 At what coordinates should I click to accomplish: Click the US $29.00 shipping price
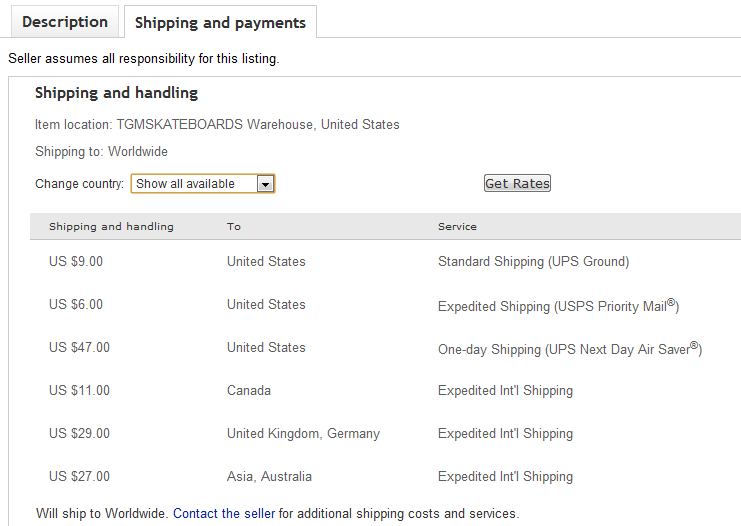coord(79,434)
